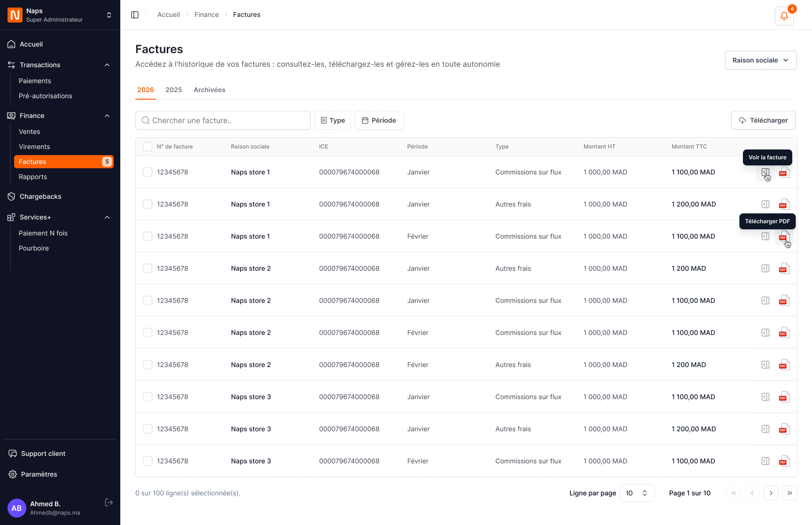The width and height of the screenshot is (812, 525).
Task: Collapse the Services+ sidebar section
Action: tap(107, 217)
